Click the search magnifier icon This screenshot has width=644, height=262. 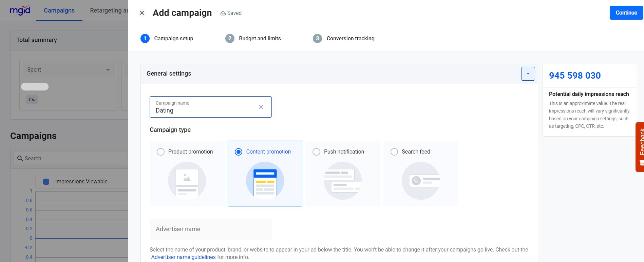click(20, 158)
